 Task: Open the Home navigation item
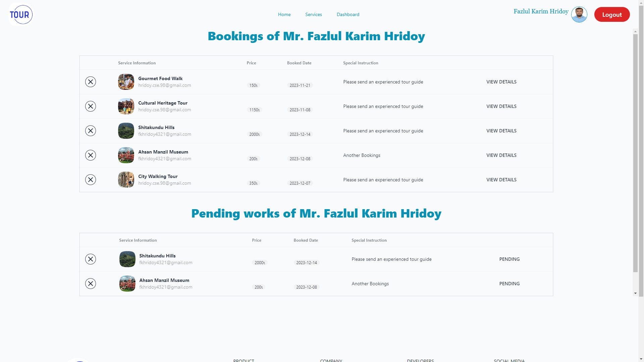click(x=284, y=14)
